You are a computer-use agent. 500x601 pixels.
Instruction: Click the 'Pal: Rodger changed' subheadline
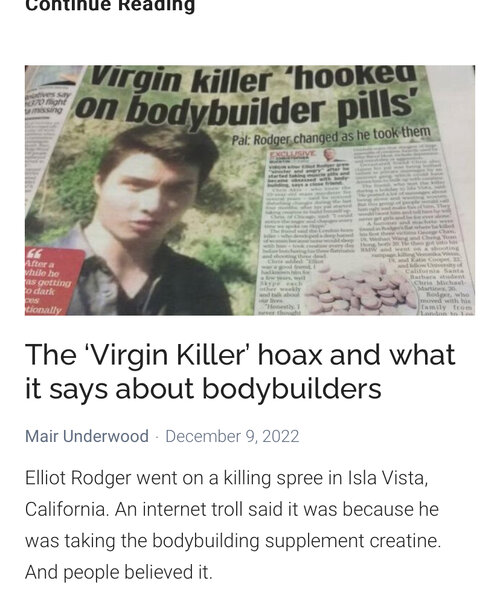point(331,136)
